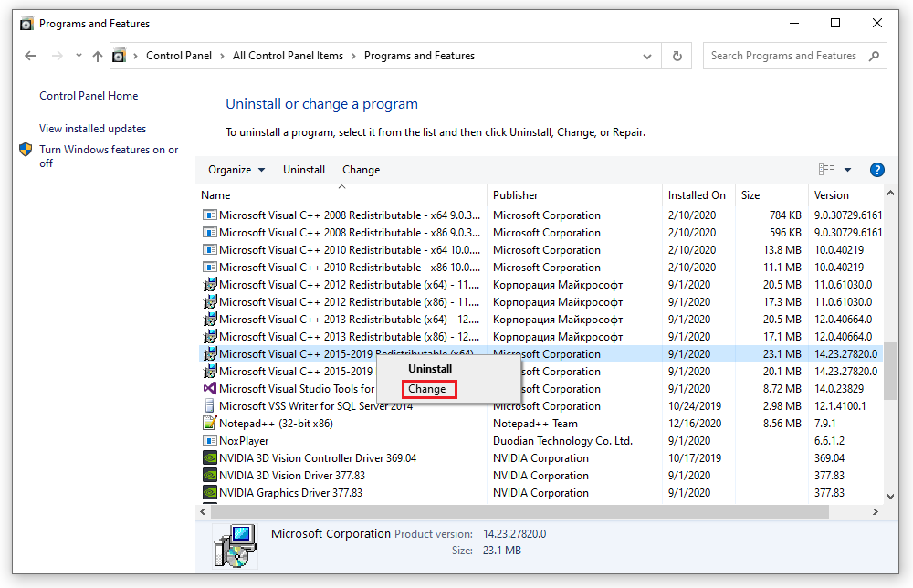Image resolution: width=913 pixels, height=588 pixels.
Task: Select Change from the context menu
Action: 428,389
